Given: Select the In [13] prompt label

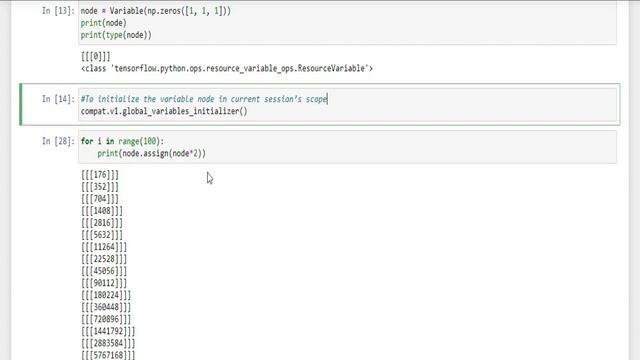Looking at the screenshot, I should point(58,11).
